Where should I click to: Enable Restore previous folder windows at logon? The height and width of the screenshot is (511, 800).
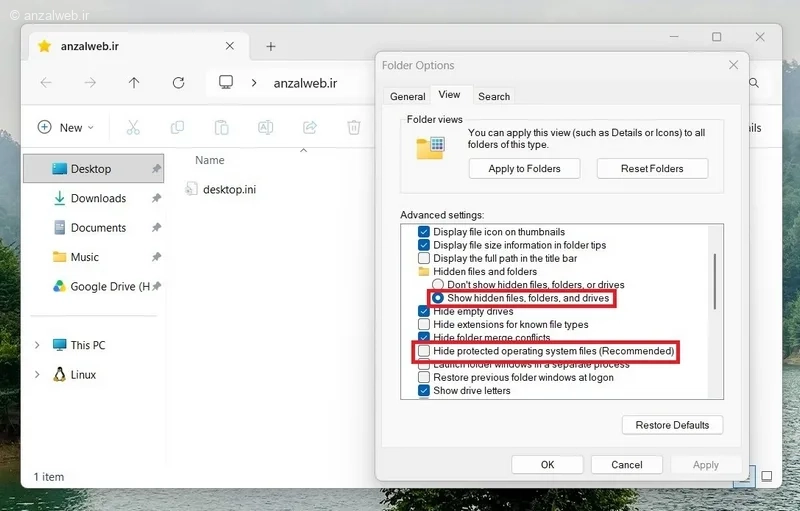tap(423, 377)
